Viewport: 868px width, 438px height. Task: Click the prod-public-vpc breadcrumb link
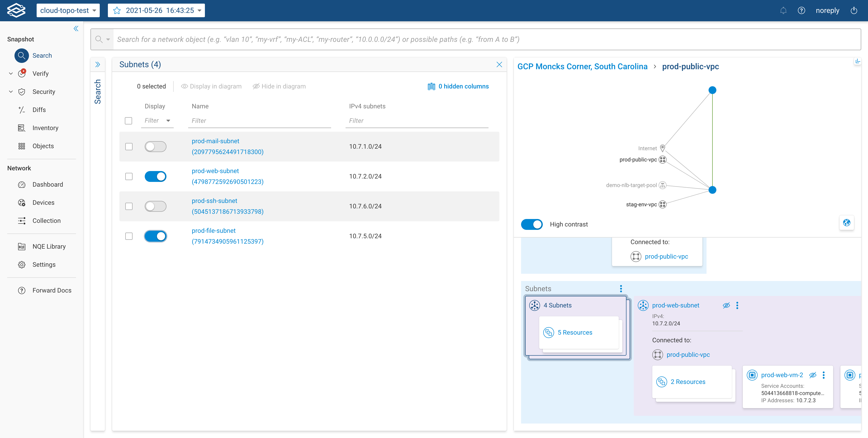tap(690, 66)
